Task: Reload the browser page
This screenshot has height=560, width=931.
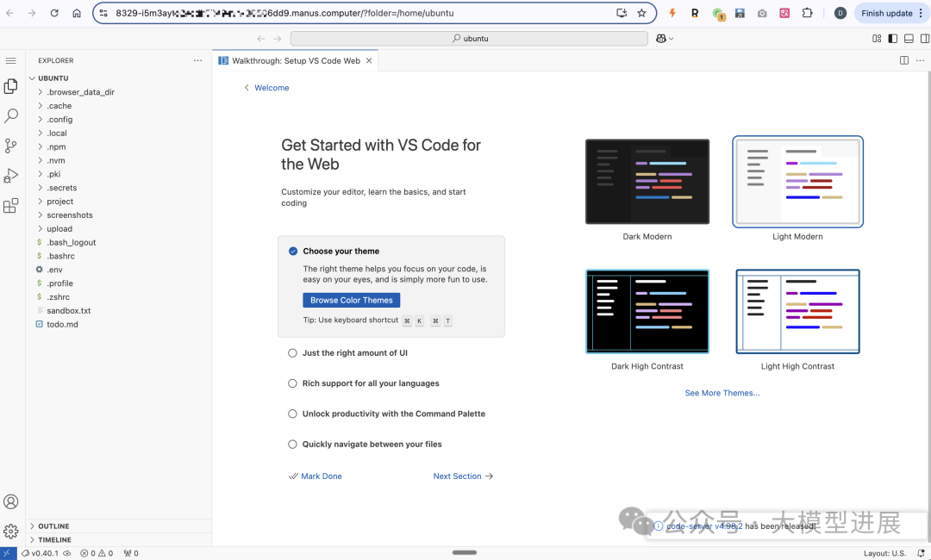Action: coord(54,13)
